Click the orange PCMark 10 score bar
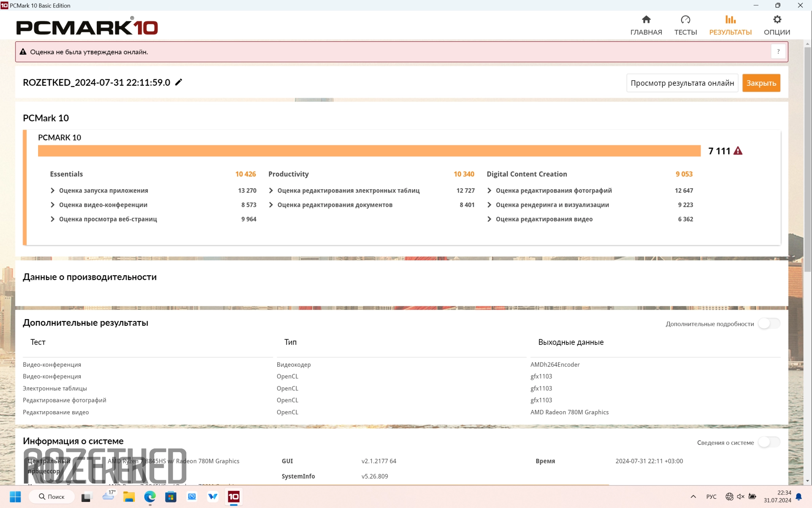Viewport: 812px width, 508px height. click(369, 151)
